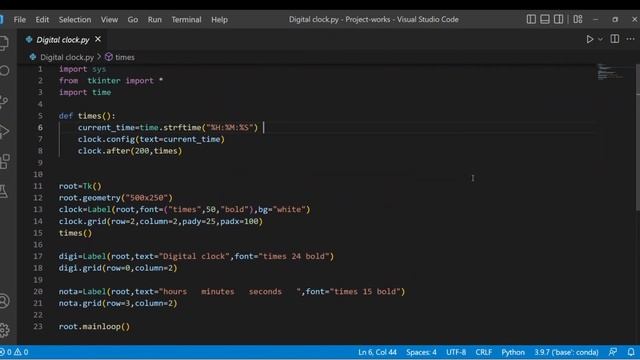Click the digi.grid(row=0,column=2) line

click(118, 268)
